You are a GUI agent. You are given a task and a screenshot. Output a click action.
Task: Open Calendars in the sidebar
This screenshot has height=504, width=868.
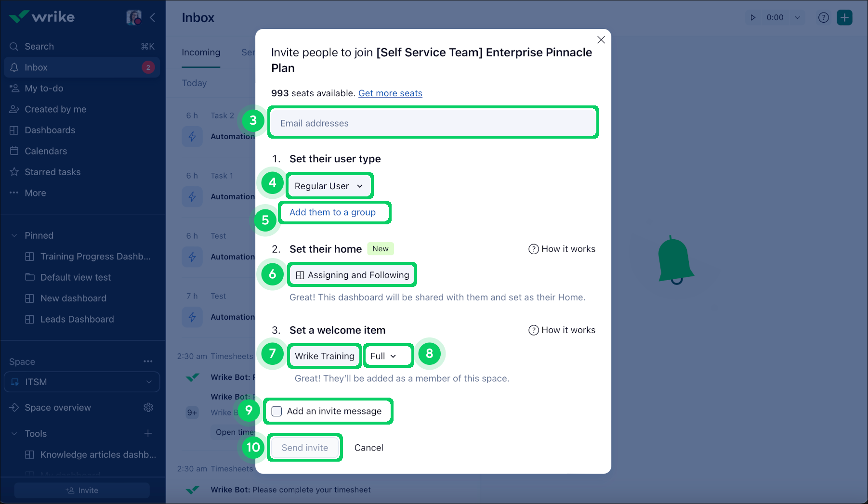click(x=45, y=151)
